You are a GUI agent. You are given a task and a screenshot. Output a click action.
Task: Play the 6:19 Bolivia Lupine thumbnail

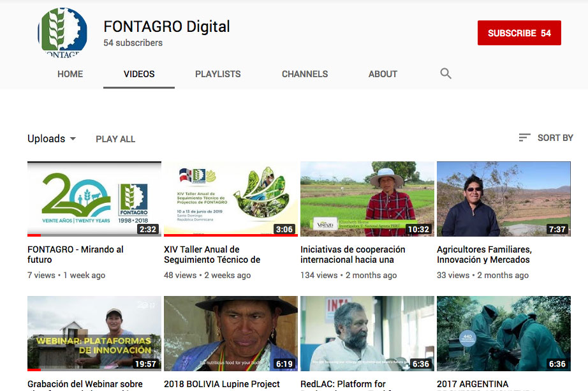point(231,334)
